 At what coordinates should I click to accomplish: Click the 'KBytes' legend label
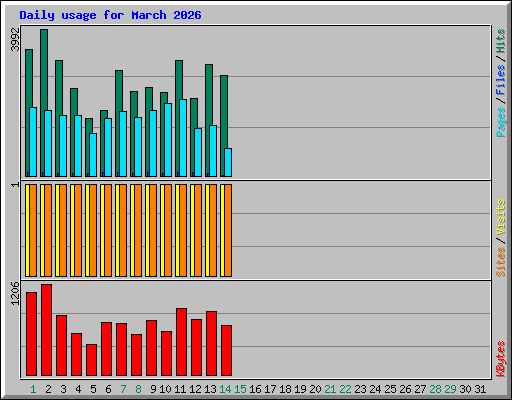click(x=500, y=359)
